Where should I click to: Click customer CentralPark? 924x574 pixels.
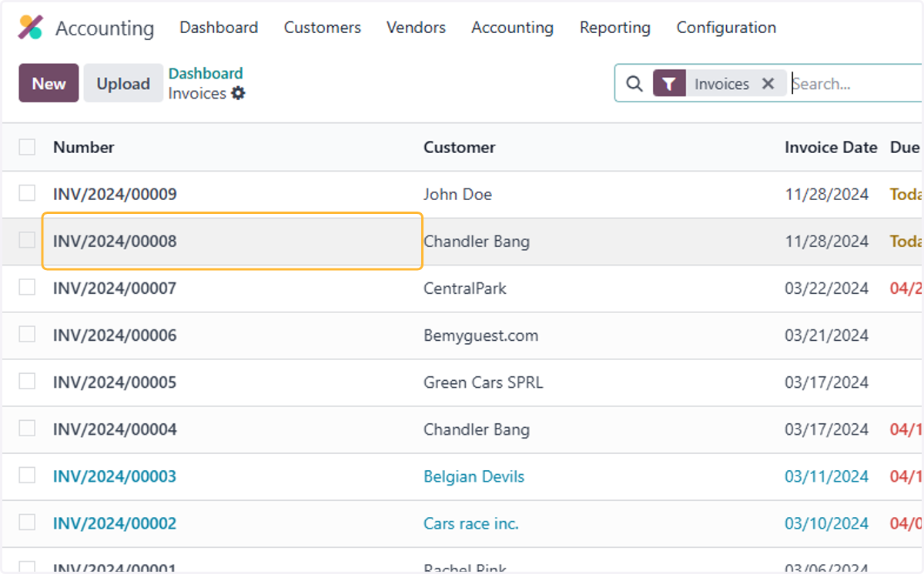(x=465, y=288)
